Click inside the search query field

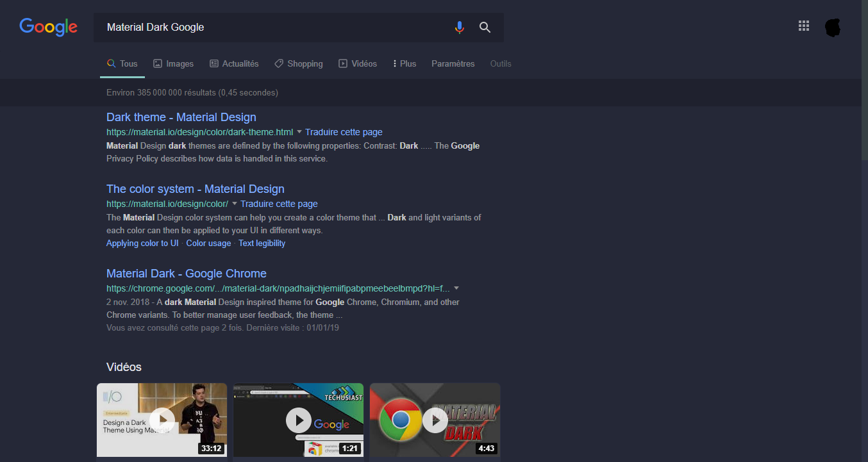pos(256,28)
